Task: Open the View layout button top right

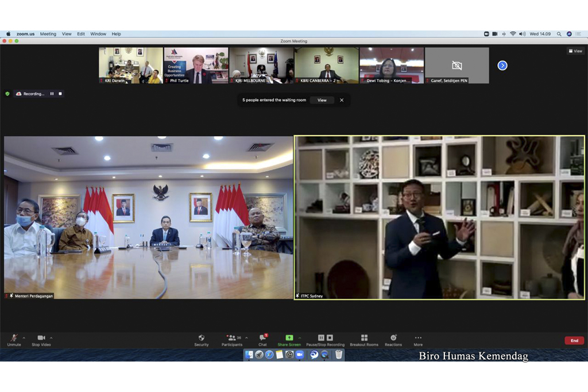Action: (x=575, y=51)
